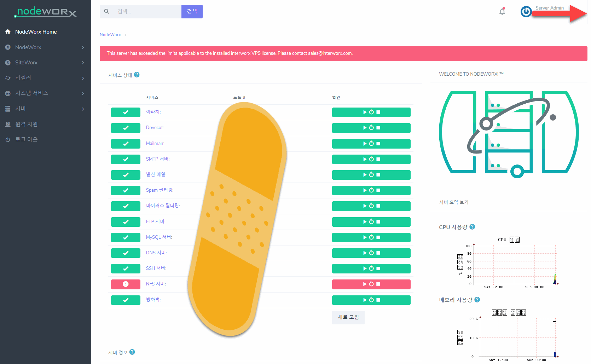Start the failed NFS 서버 service

[x=365, y=284]
